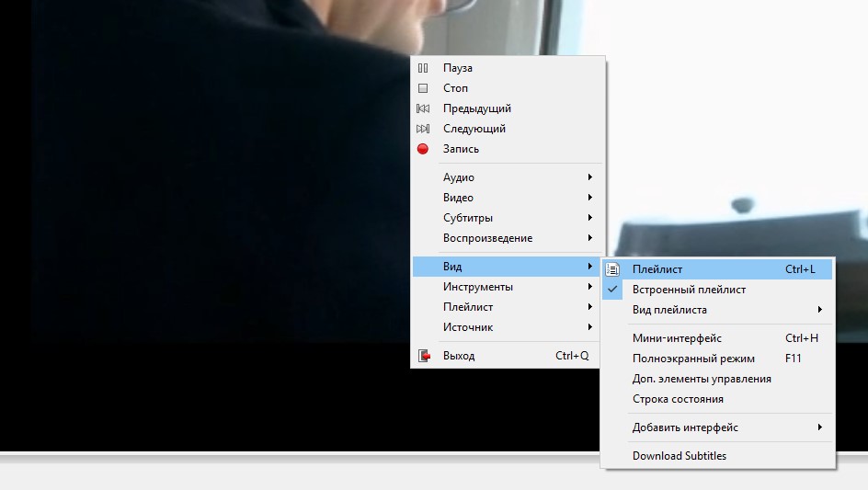This screenshot has height=490, width=868.
Task: Enable Полноэкранный режим option
Action: (693, 359)
